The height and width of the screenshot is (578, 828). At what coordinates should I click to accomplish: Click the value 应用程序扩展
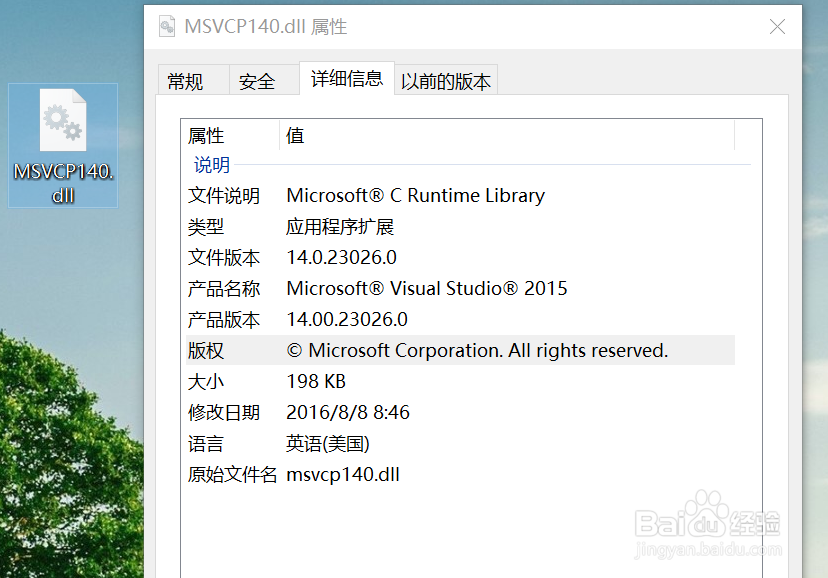pyautogui.click(x=341, y=227)
